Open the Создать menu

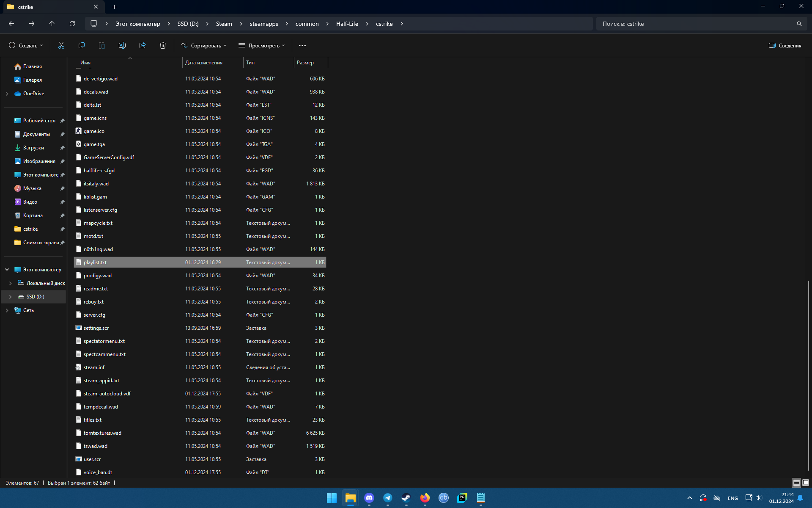click(x=26, y=45)
